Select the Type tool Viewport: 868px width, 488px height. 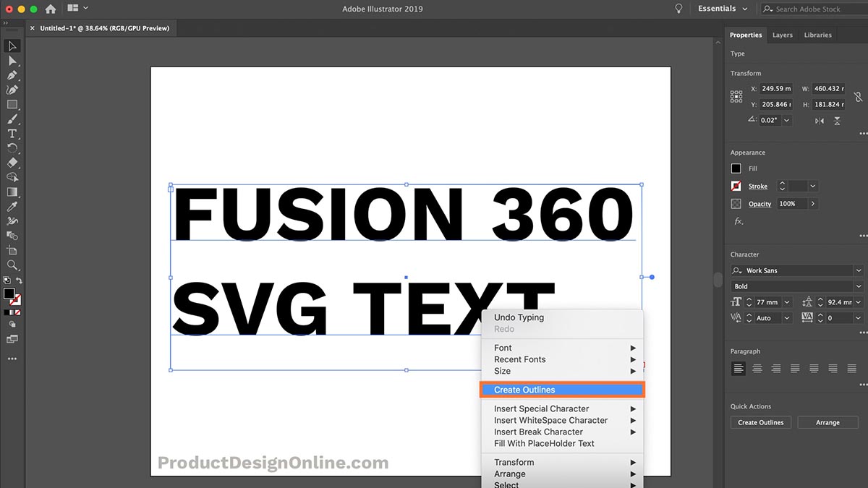point(12,134)
